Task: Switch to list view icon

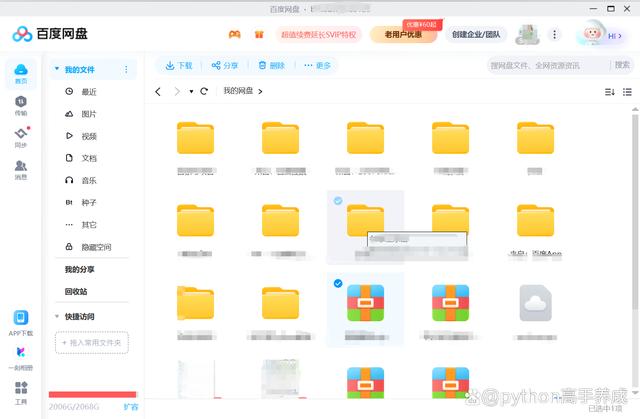Action: [627, 92]
